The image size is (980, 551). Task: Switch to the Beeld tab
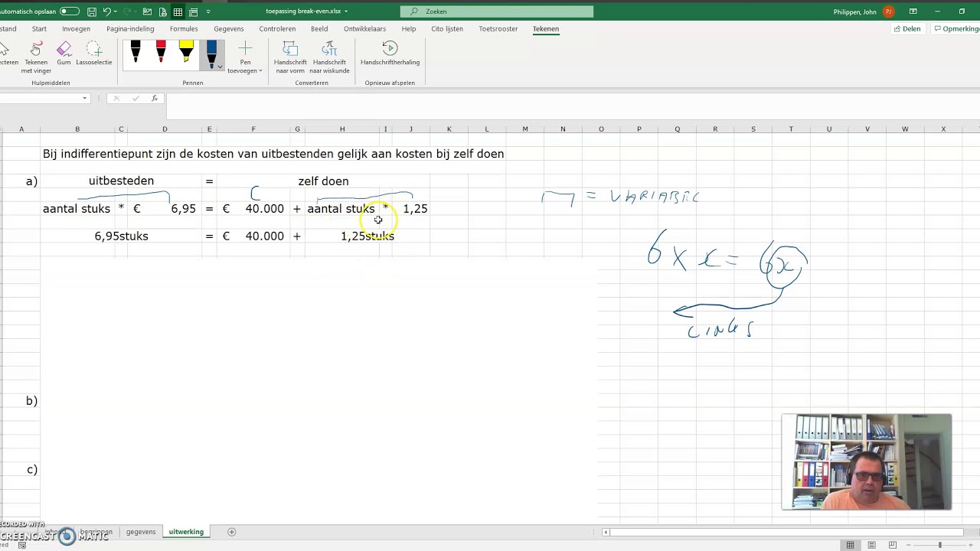319,29
